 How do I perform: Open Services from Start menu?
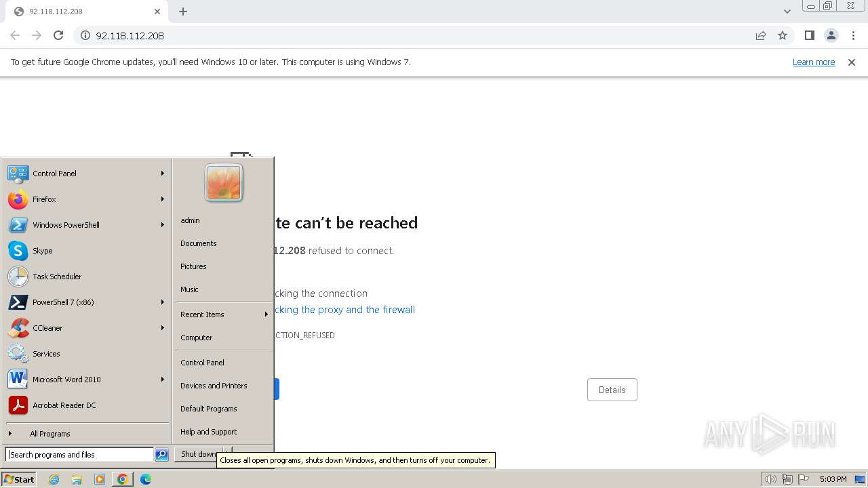pos(87,354)
